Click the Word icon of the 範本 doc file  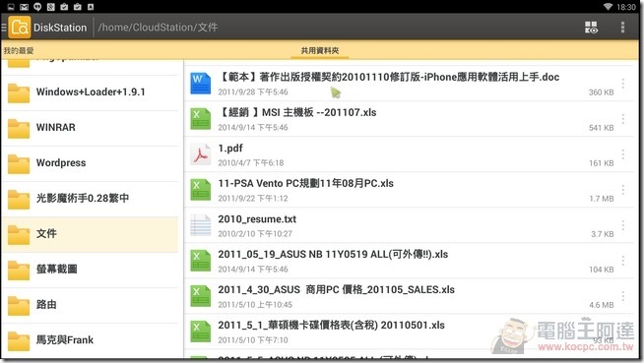coord(201,84)
